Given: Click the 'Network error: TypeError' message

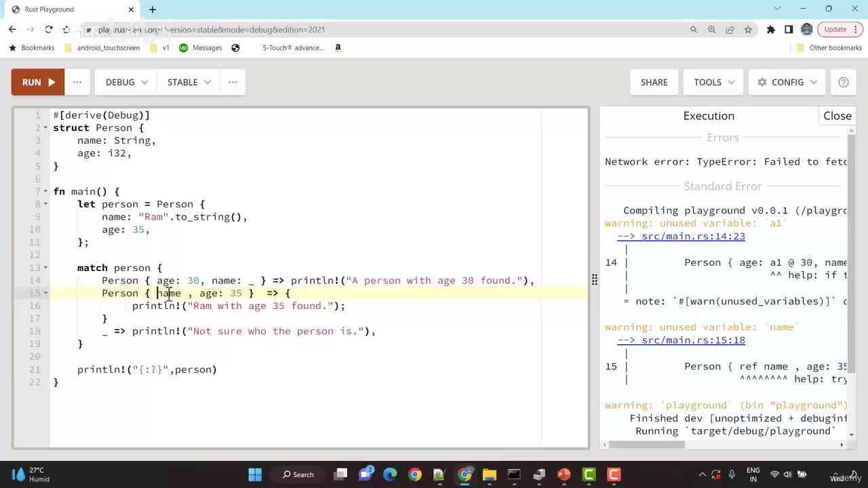Looking at the screenshot, I should pyautogui.click(x=726, y=162).
